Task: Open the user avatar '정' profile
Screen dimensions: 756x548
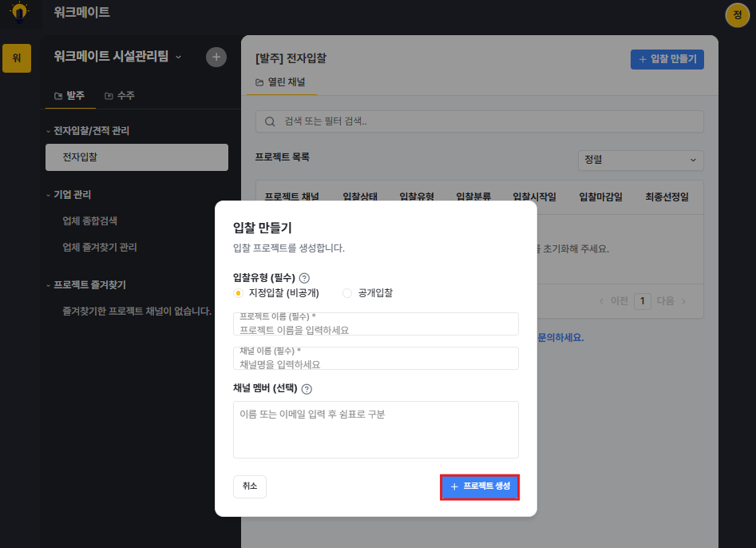Action: [x=737, y=15]
